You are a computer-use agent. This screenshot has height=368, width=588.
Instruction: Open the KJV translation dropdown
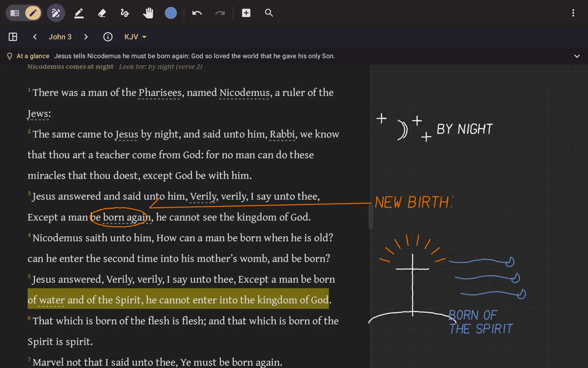(x=135, y=37)
